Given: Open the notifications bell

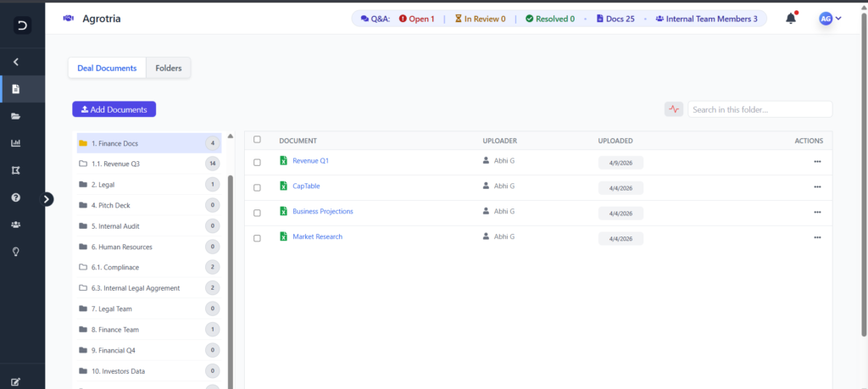Looking at the screenshot, I should tap(791, 18).
